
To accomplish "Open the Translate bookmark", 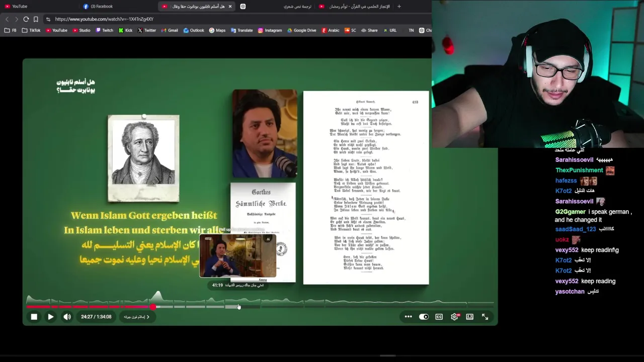I will [x=242, y=30].
